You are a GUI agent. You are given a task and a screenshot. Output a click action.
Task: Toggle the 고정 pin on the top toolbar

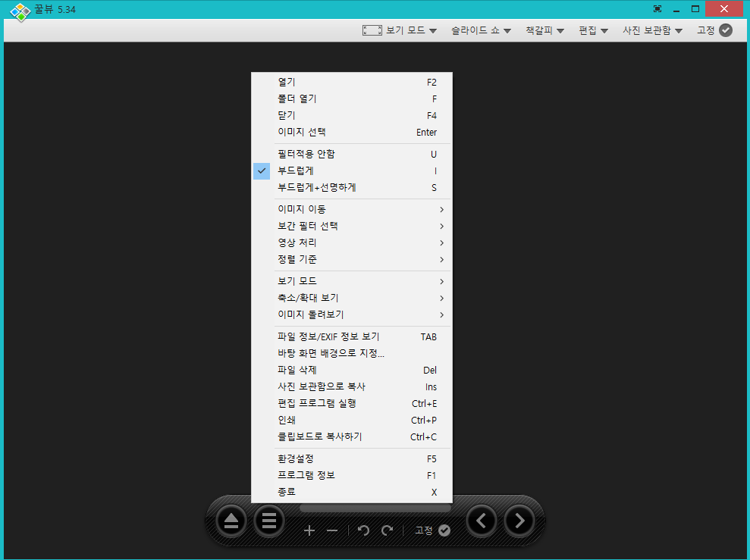tap(714, 30)
